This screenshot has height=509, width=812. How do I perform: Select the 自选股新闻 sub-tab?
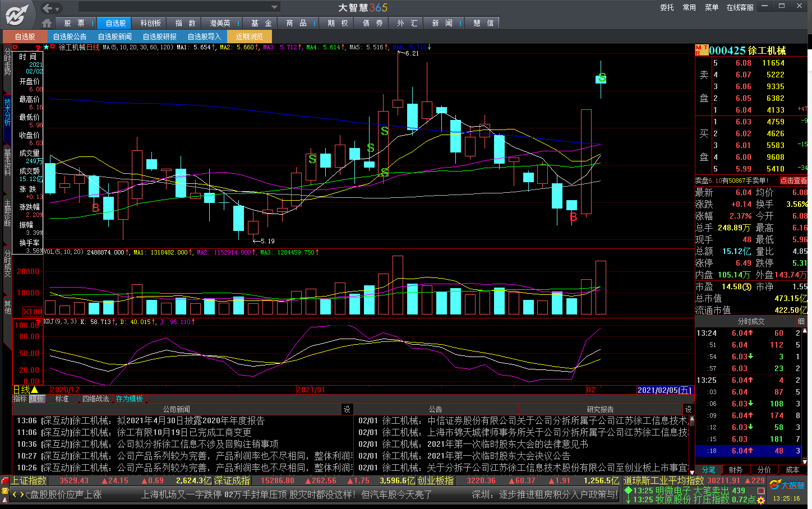pos(114,36)
